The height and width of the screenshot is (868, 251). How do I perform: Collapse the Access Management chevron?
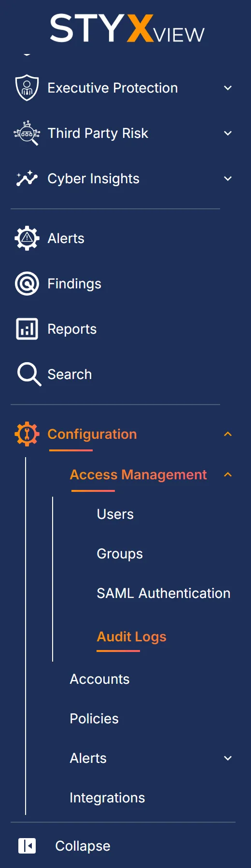coord(228,475)
